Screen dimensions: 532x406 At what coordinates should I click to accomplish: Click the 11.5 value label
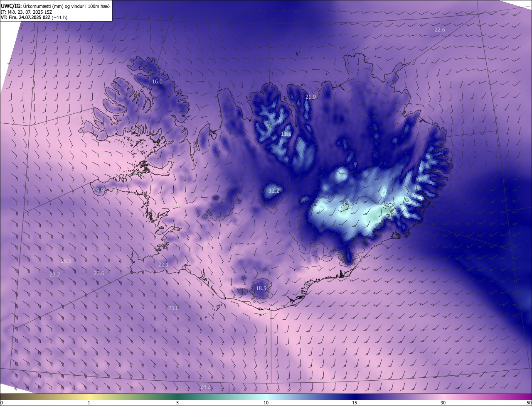[x=286, y=134]
